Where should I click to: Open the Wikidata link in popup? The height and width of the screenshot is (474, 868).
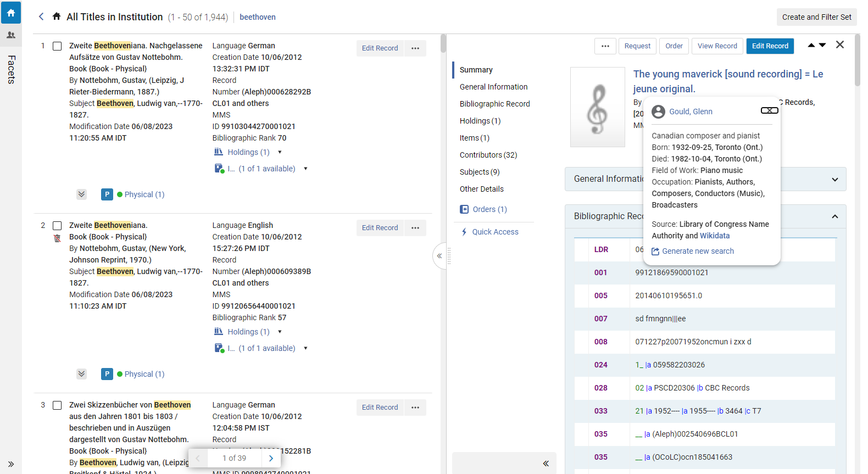point(715,236)
